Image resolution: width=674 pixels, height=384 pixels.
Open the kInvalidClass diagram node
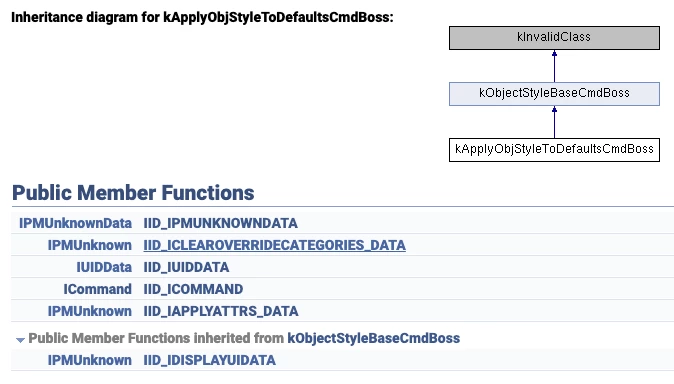coord(554,38)
